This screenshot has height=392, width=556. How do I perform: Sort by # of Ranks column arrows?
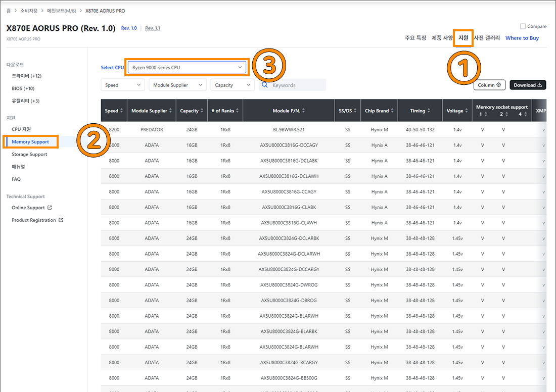(237, 111)
